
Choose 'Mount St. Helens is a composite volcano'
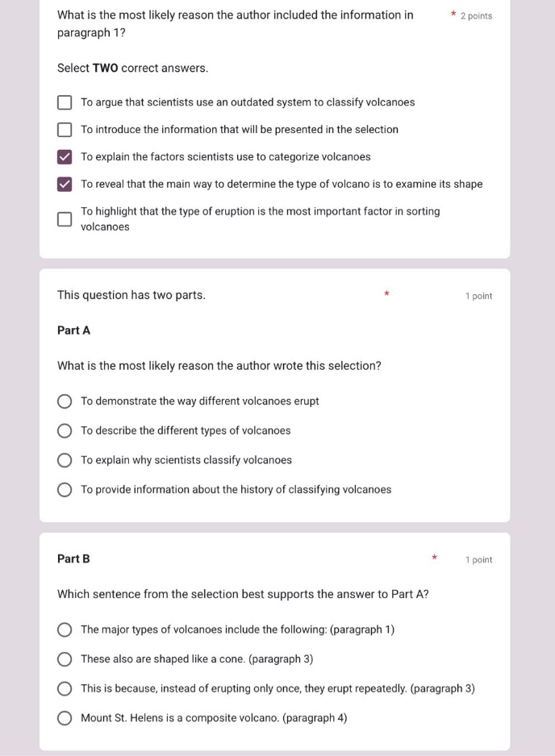pos(65,718)
